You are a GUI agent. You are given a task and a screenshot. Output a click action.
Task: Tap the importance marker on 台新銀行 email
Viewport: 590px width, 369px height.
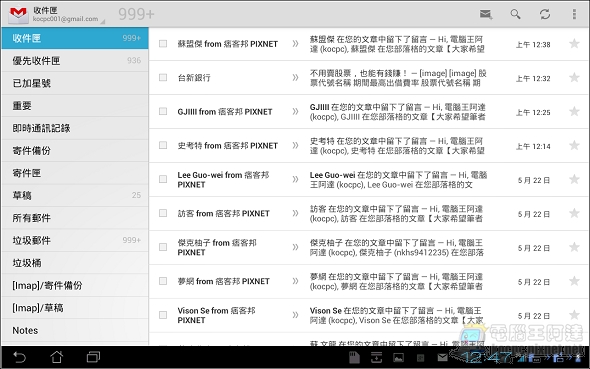[x=295, y=77]
